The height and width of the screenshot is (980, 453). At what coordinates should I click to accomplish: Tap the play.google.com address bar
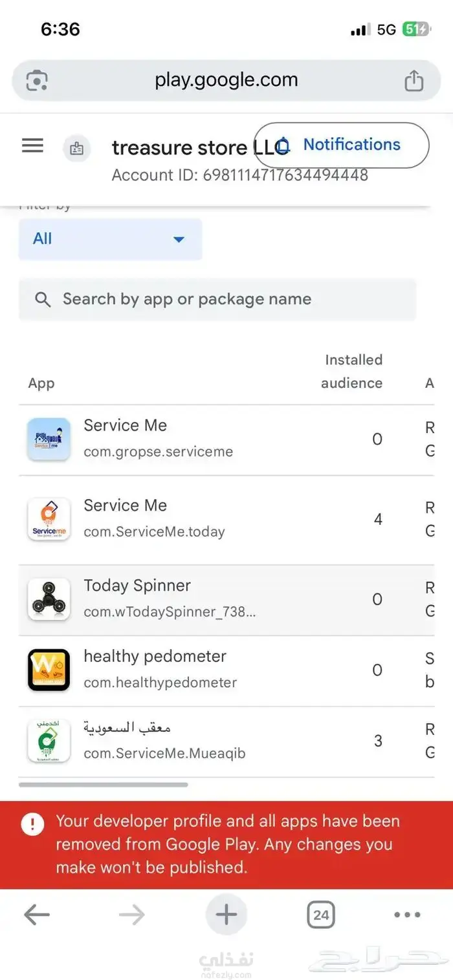[226, 81]
